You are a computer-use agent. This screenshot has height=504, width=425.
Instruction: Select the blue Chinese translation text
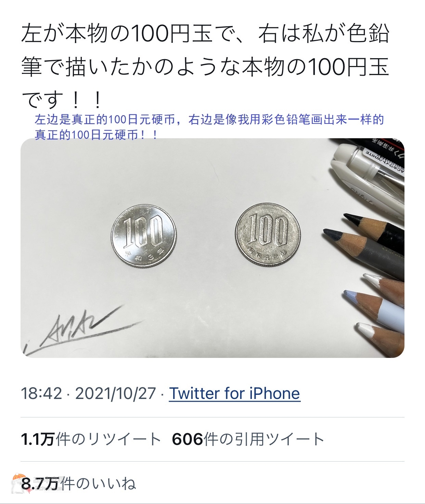coord(209,127)
